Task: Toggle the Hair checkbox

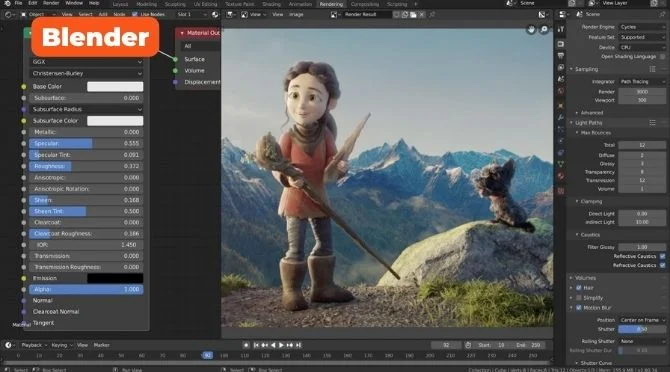Action: [x=579, y=288]
